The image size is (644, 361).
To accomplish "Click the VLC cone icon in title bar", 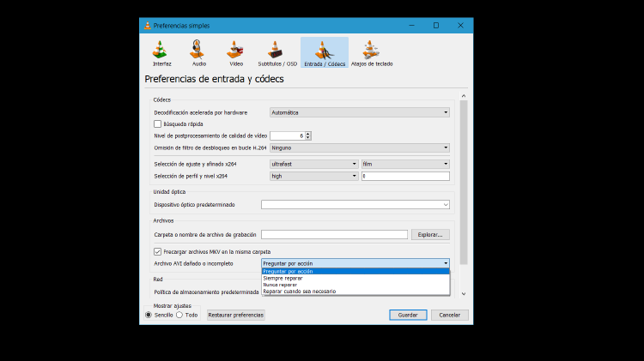I will pyautogui.click(x=147, y=26).
